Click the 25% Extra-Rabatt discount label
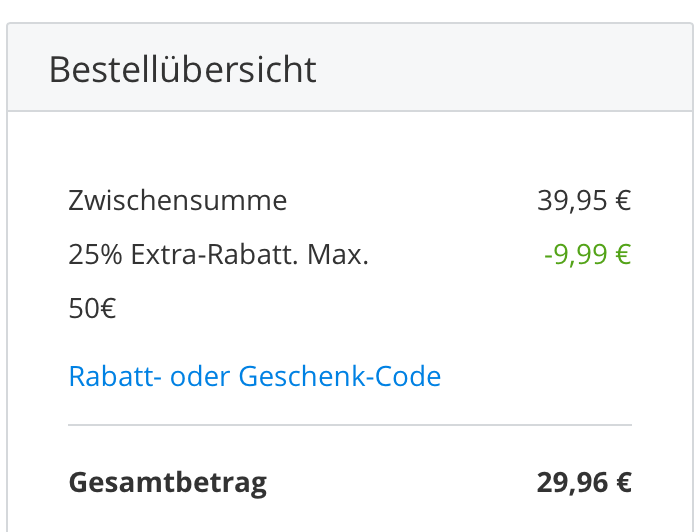 tap(218, 255)
